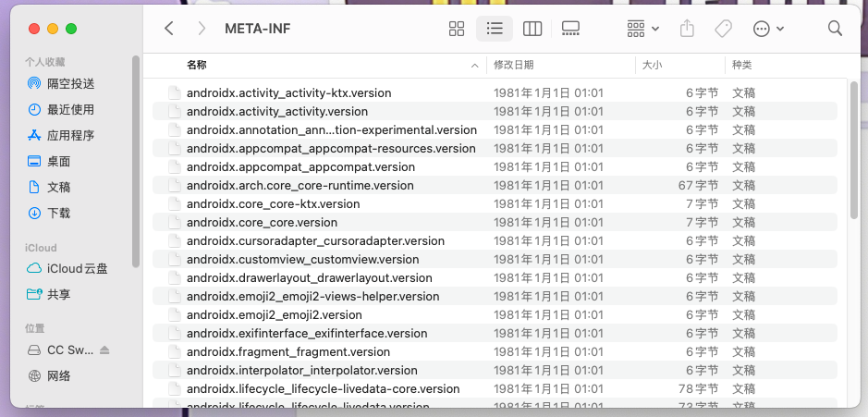Switch to icon grid view

click(457, 29)
